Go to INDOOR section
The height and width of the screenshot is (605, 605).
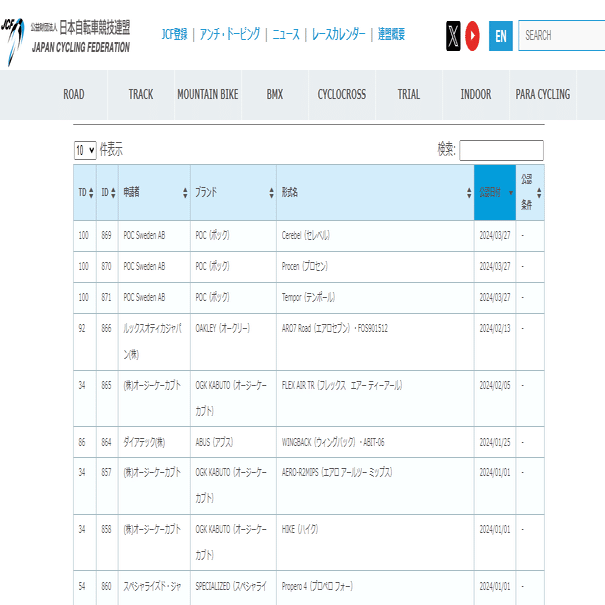point(476,95)
